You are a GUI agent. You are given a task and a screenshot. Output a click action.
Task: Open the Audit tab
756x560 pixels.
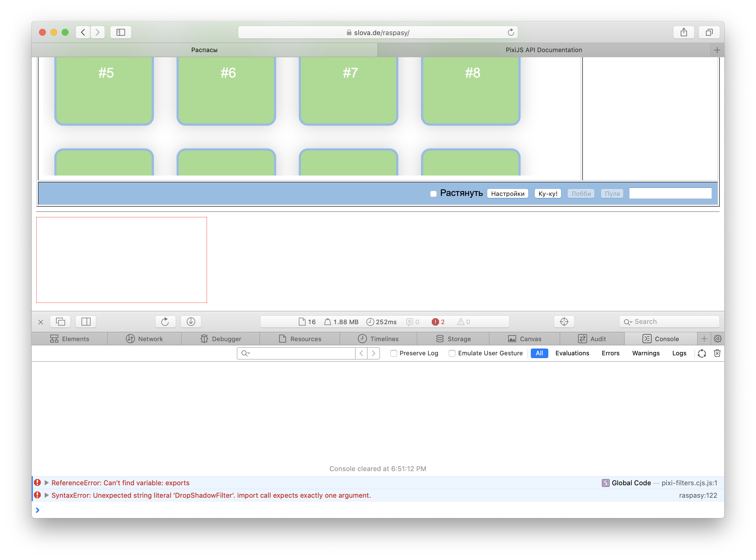tap(592, 339)
